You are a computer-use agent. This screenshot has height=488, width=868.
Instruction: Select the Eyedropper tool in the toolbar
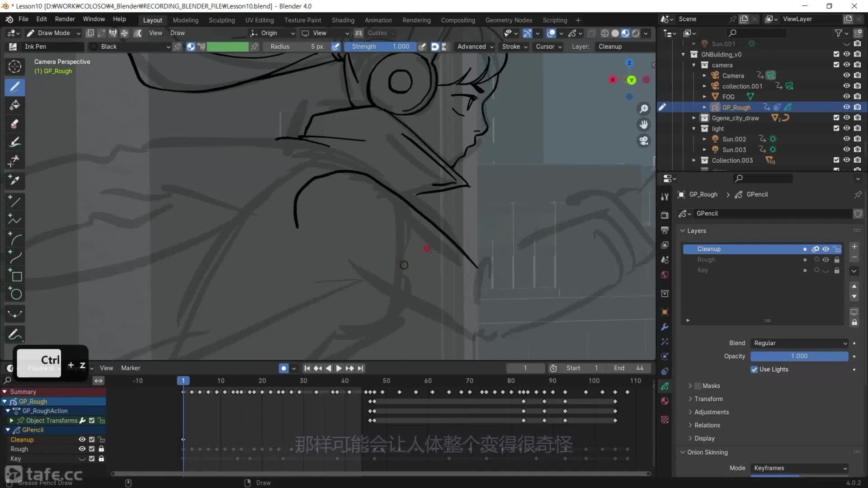(x=15, y=180)
